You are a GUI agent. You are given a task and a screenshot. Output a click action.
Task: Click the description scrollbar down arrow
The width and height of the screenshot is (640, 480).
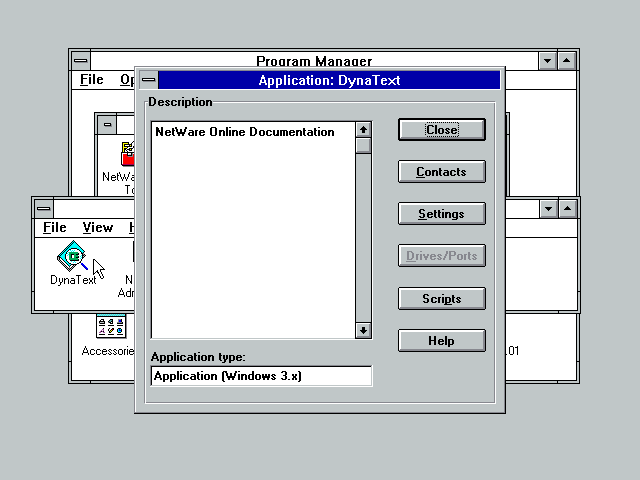[x=363, y=330]
